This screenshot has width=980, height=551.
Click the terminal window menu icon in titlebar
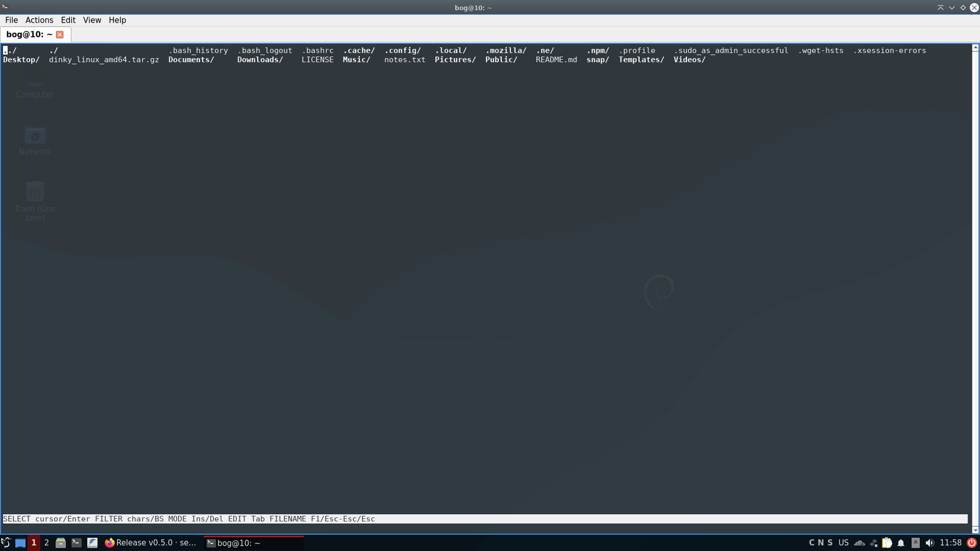pos(5,7)
